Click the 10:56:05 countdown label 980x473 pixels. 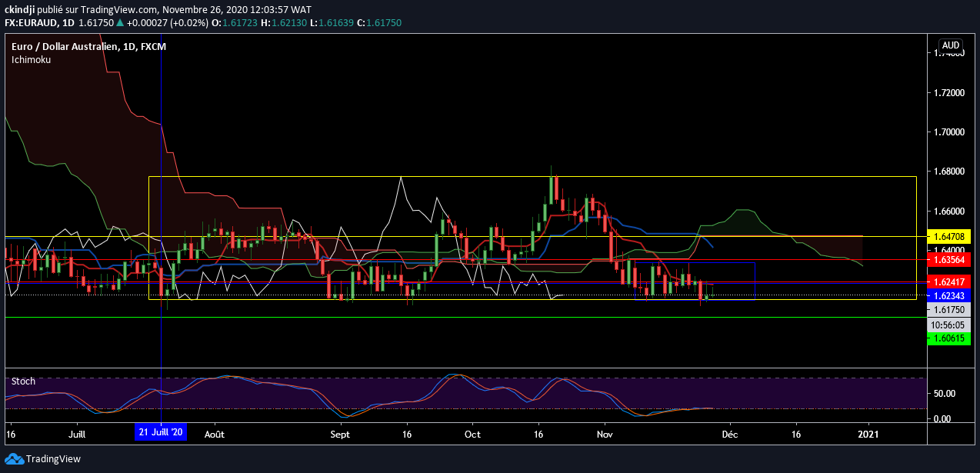click(948, 325)
